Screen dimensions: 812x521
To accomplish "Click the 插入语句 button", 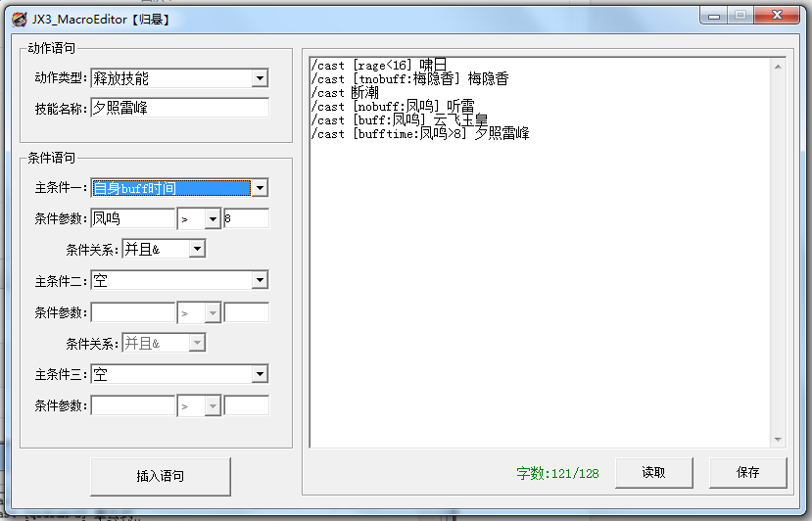I will pos(161,476).
